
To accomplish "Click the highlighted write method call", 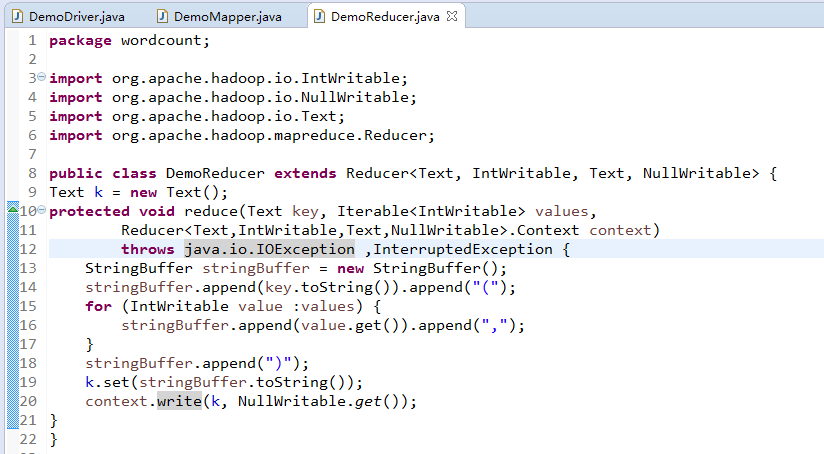I will click(179, 401).
